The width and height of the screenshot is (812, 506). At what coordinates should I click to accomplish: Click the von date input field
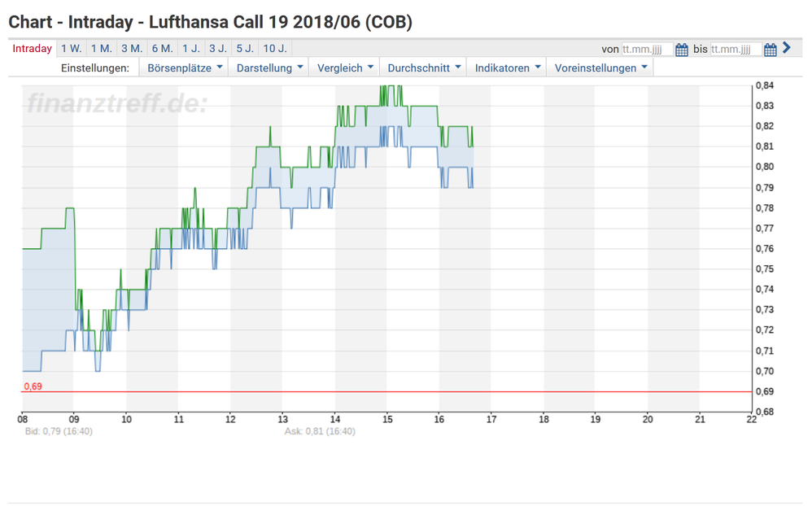click(647, 49)
